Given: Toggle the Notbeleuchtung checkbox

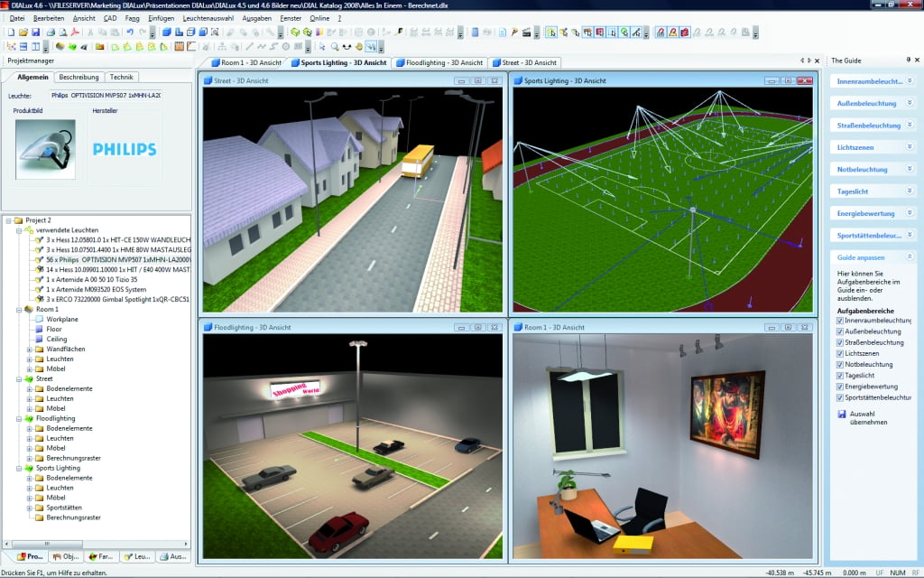Looking at the screenshot, I should 840,365.
